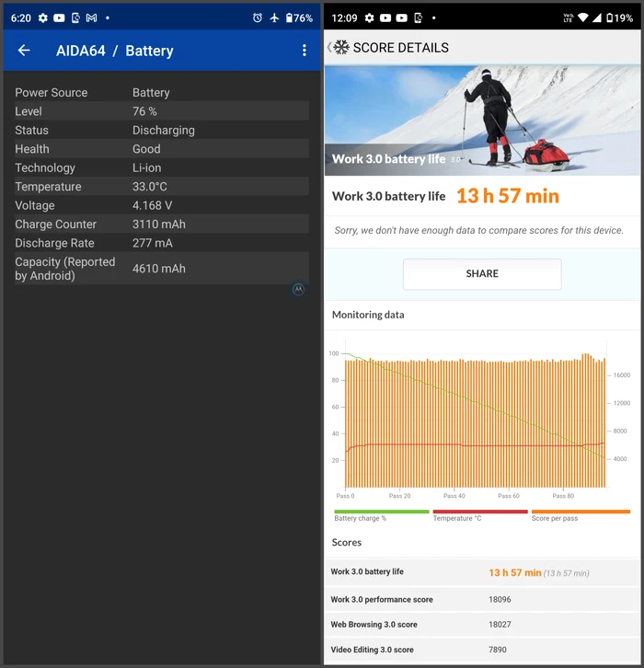Select the Voltage 4.168 V row
644x668 pixels.
[162, 205]
